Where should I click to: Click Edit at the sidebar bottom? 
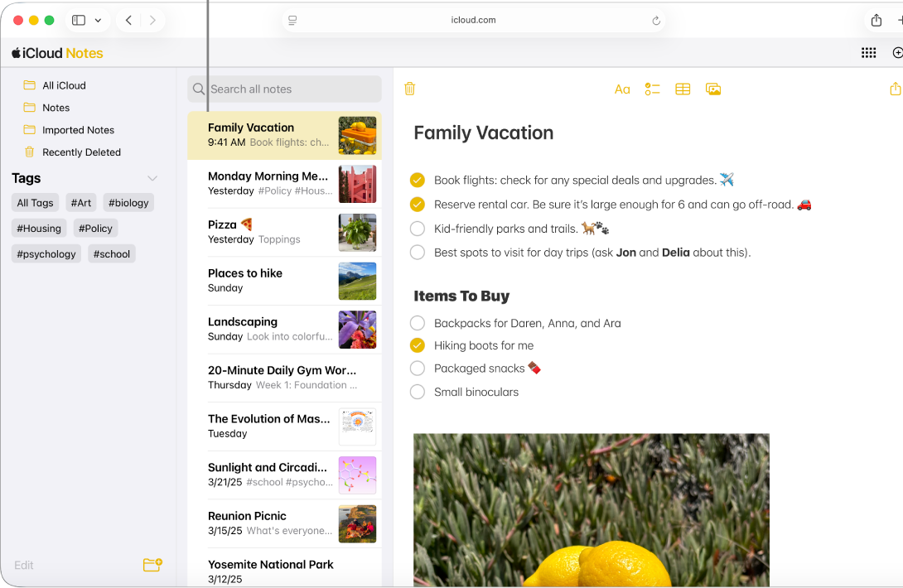pos(24,565)
